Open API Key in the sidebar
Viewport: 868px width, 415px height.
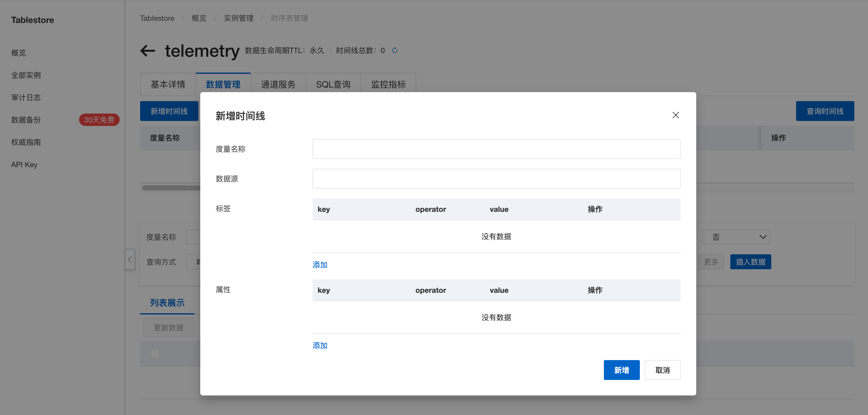pos(24,165)
